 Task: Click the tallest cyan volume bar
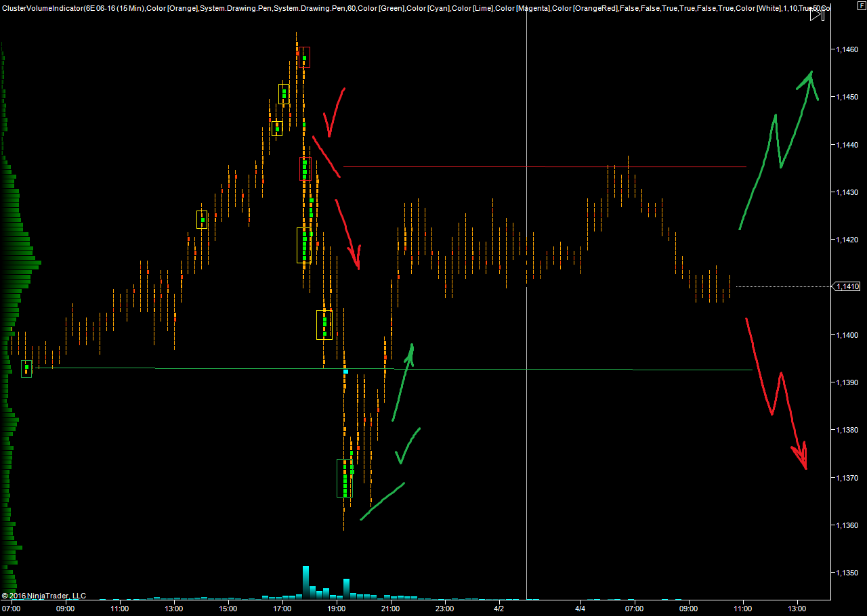(x=305, y=582)
